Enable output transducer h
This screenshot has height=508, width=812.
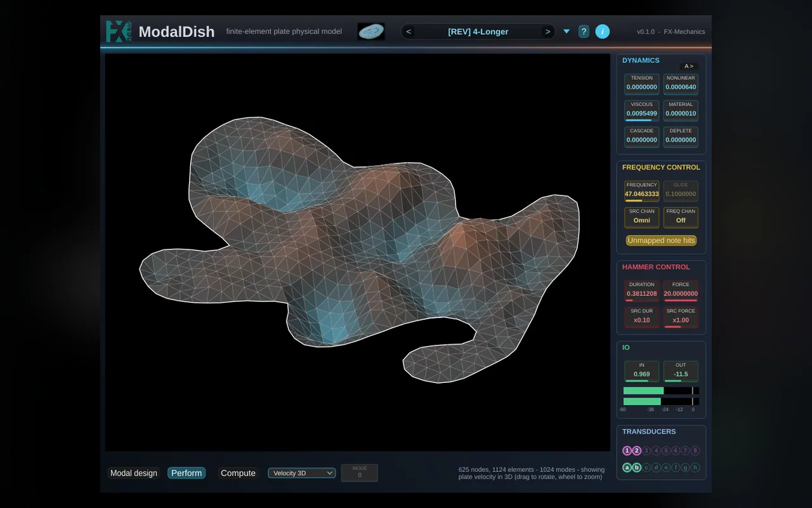695,467
